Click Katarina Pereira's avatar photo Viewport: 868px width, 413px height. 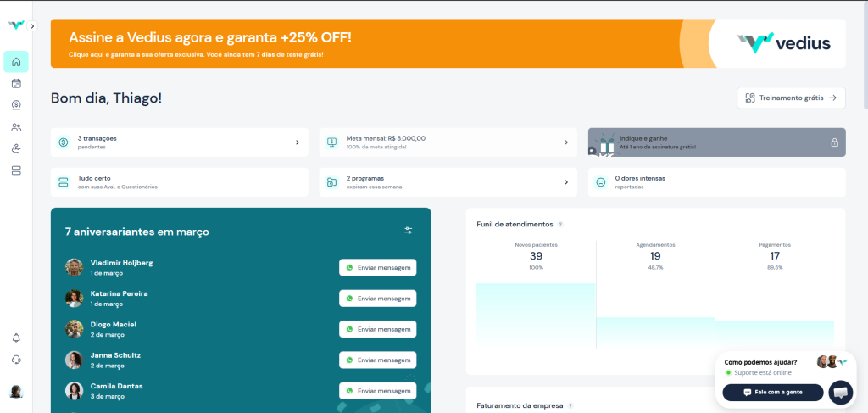(x=75, y=299)
